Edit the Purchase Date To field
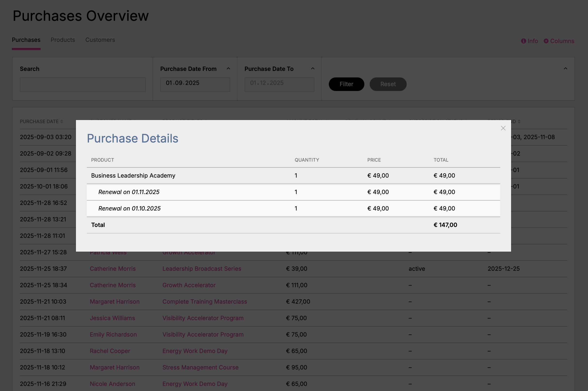 pos(279,84)
